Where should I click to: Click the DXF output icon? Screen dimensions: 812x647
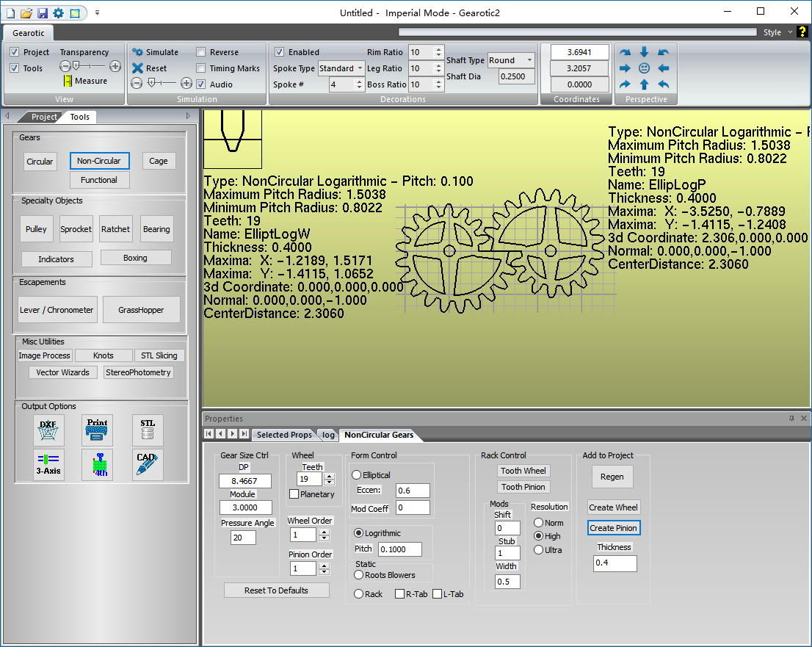coord(48,430)
